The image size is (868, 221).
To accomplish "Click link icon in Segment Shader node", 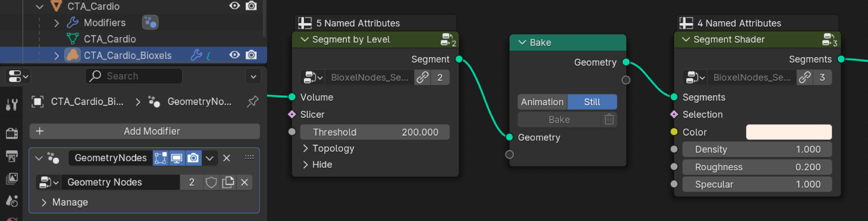I will (805, 78).
